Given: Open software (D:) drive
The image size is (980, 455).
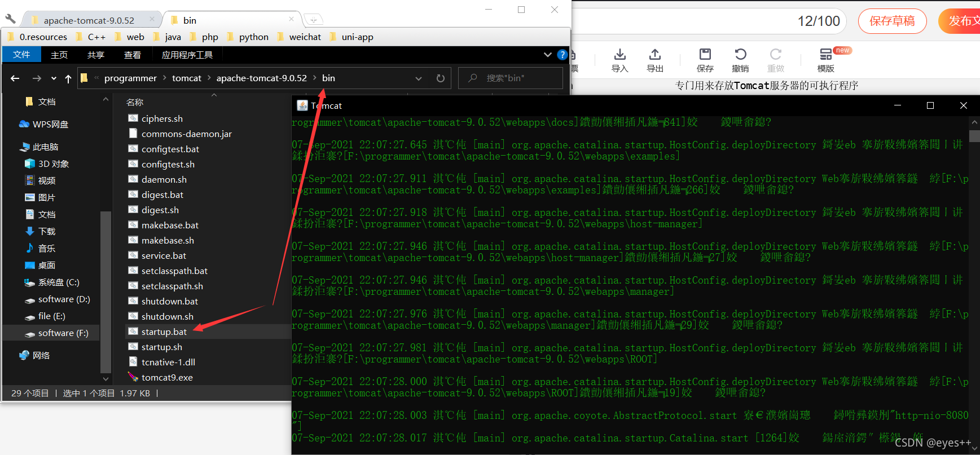Looking at the screenshot, I should coord(58,299).
